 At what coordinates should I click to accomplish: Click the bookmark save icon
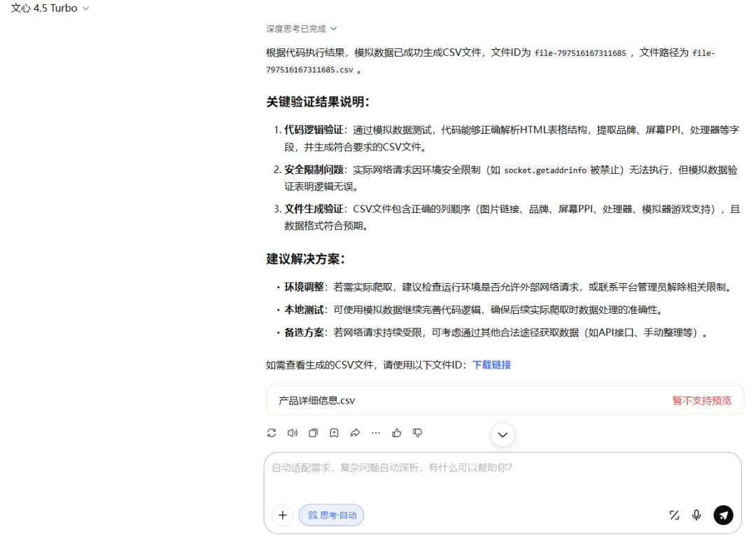334,433
